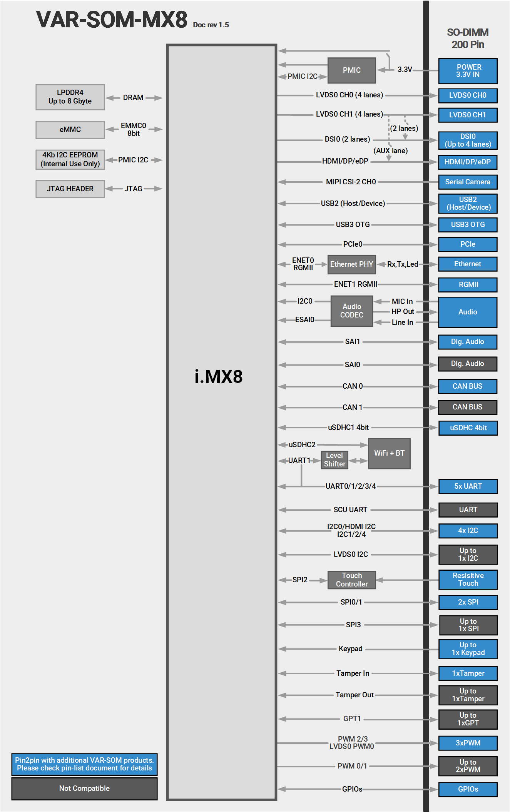Click the eMMC block

pos(70,130)
